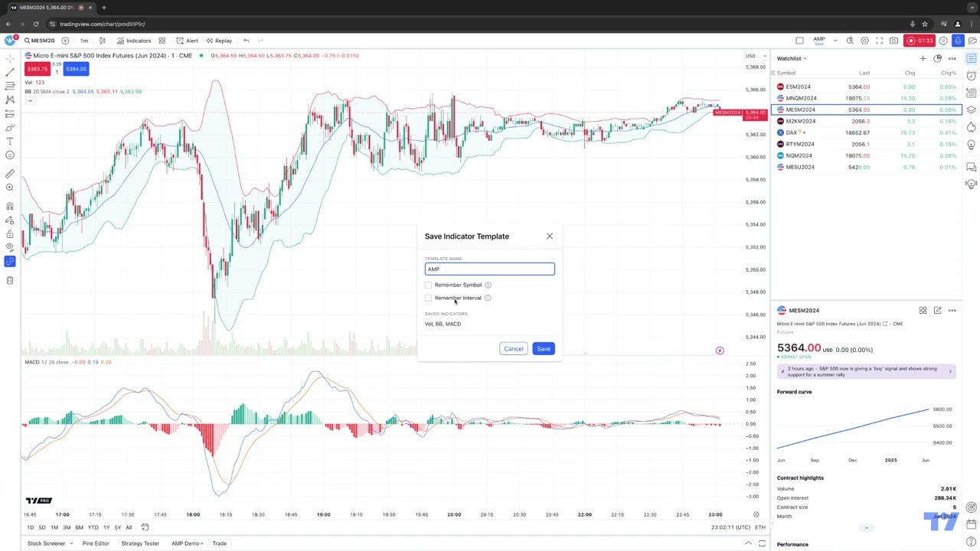The height and width of the screenshot is (551, 980).
Task: Open the watchlist more options menu
Action: [x=952, y=58]
